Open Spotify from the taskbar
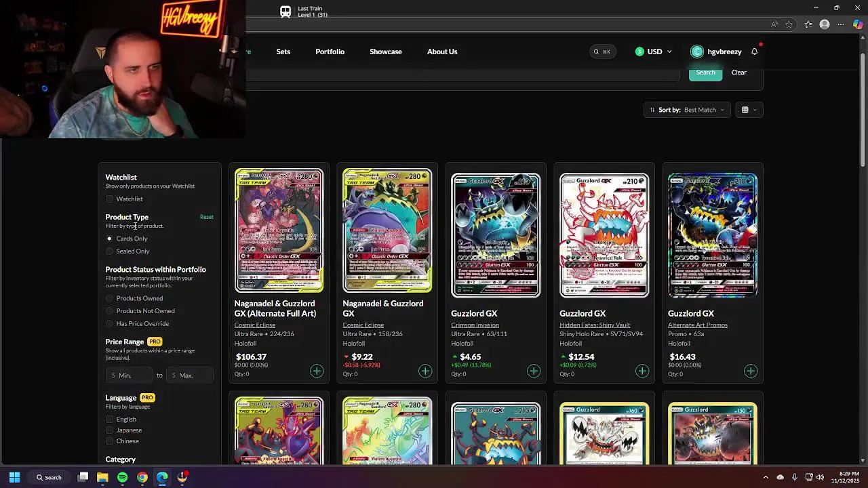The height and width of the screenshot is (488, 868). [123, 477]
